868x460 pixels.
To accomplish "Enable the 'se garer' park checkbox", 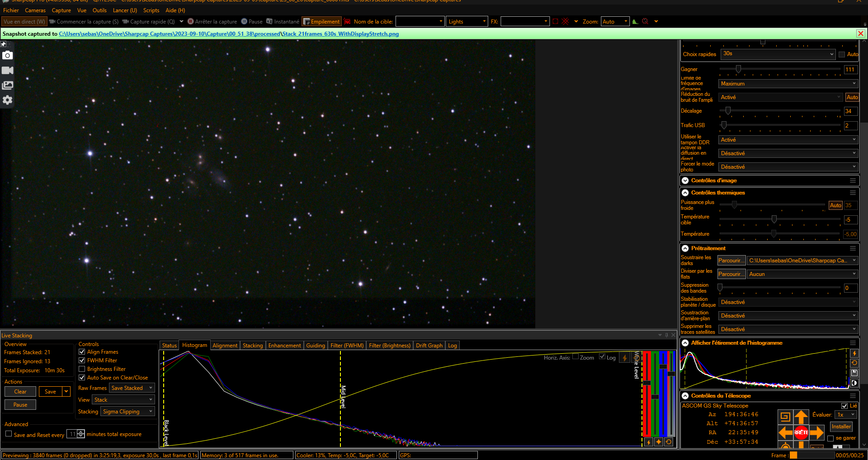I will (x=830, y=438).
